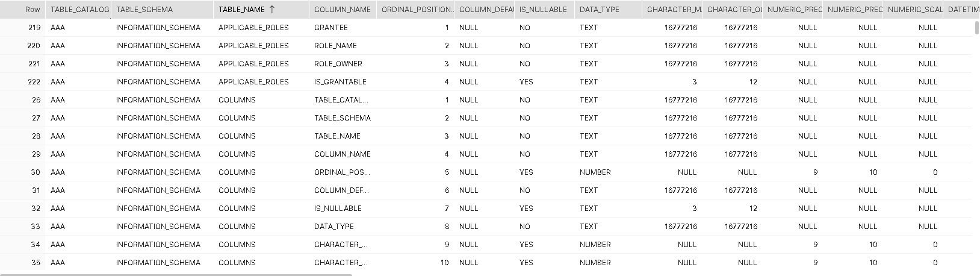Click the NUMERIC_SCALE column header
The width and height of the screenshot is (980, 276).
(x=912, y=10)
